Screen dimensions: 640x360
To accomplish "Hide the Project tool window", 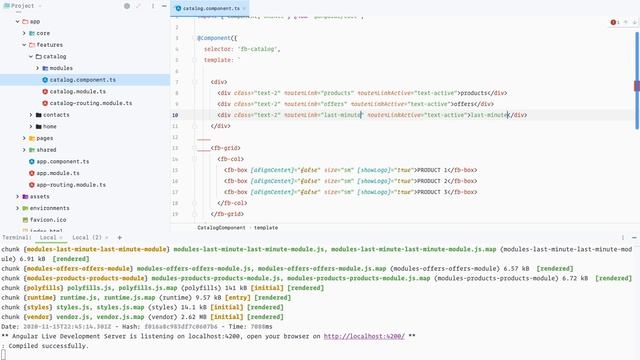I will (x=164, y=6).
